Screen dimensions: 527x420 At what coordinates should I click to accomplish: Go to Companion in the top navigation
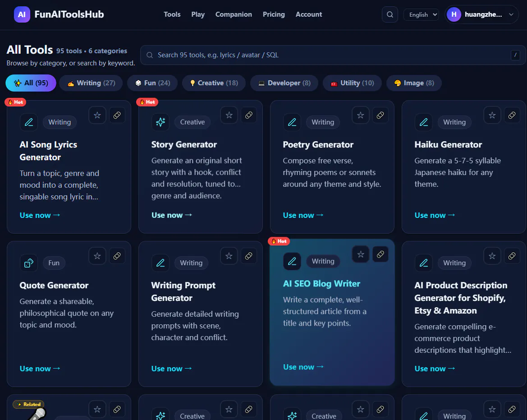pos(234,14)
